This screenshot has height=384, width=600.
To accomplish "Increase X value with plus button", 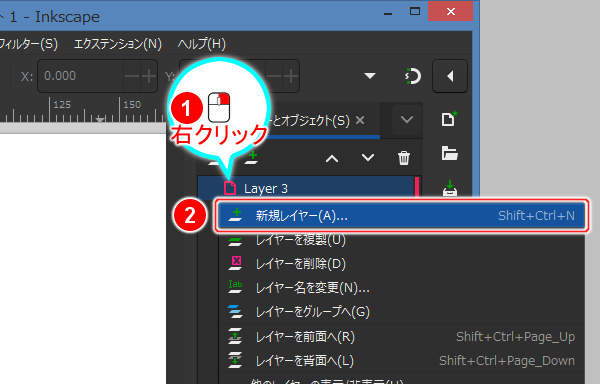I will pyautogui.click(x=148, y=76).
